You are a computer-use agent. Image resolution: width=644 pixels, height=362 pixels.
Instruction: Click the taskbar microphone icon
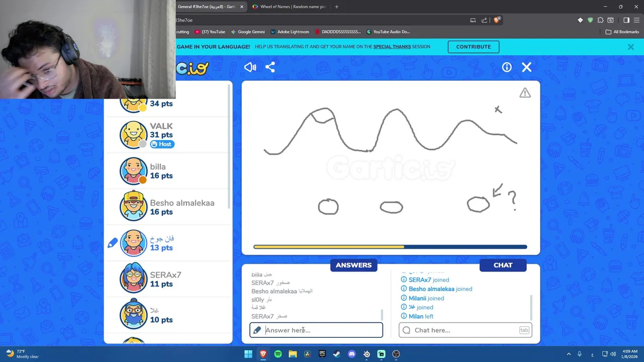pos(580,354)
